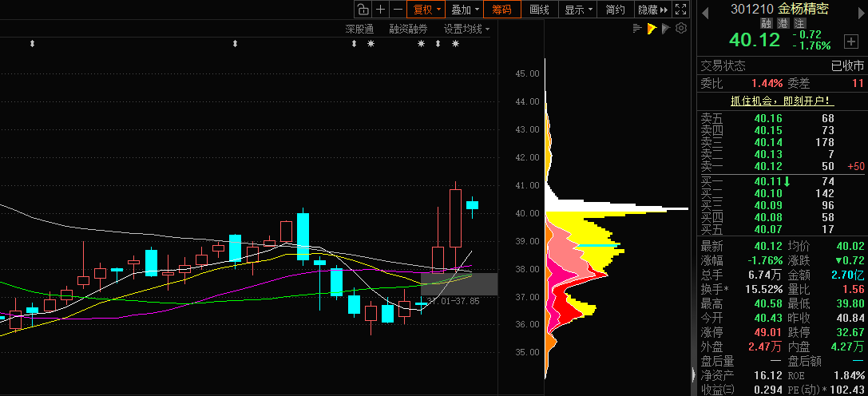Screen dimensions: 868x396
Task: Open the 叠加 overlay dropdown
Action: pos(464,10)
